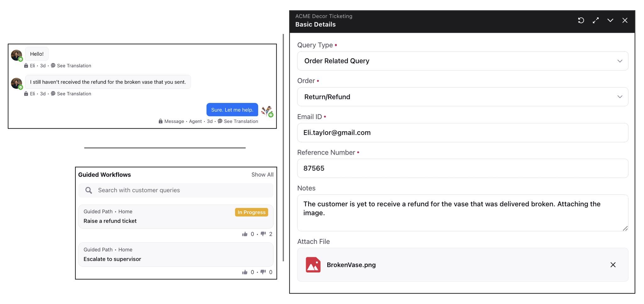Click See Translation under Hello! message
644x304 pixels.
[74, 66]
